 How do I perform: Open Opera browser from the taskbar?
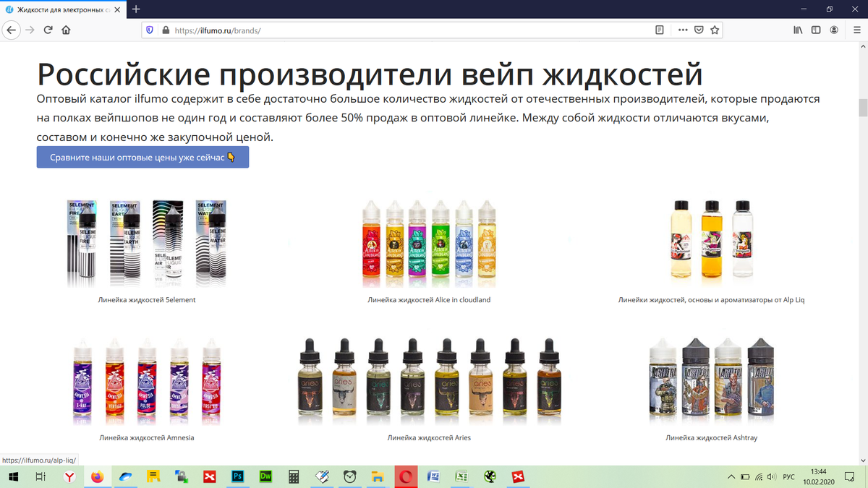[406, 476]
